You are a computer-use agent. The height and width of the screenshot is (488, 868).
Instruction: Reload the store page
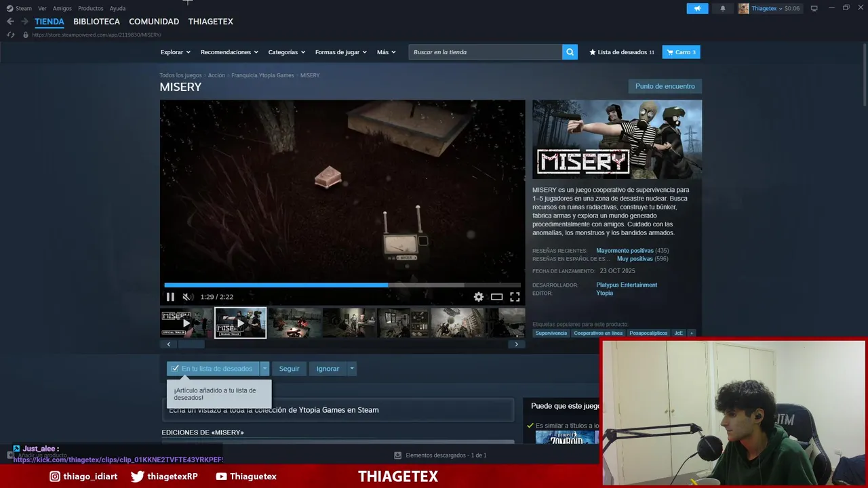point(10,35)
